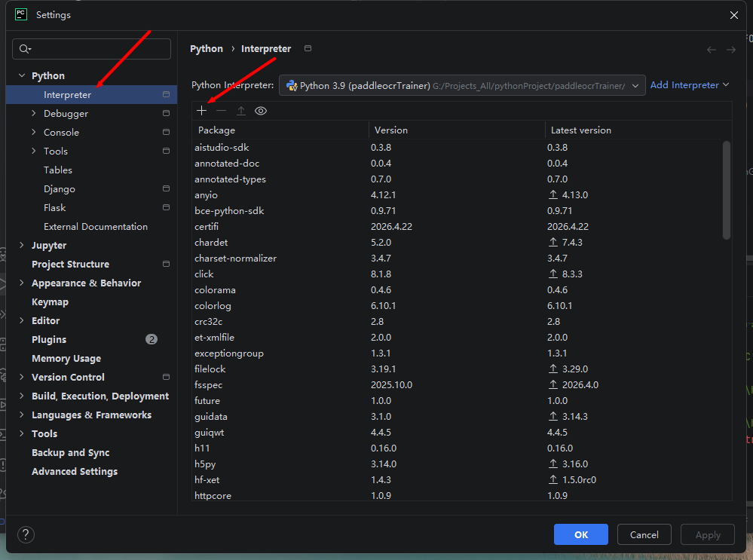
Task: Click the project-level icon on Debugger row
Action: (166, 113)
